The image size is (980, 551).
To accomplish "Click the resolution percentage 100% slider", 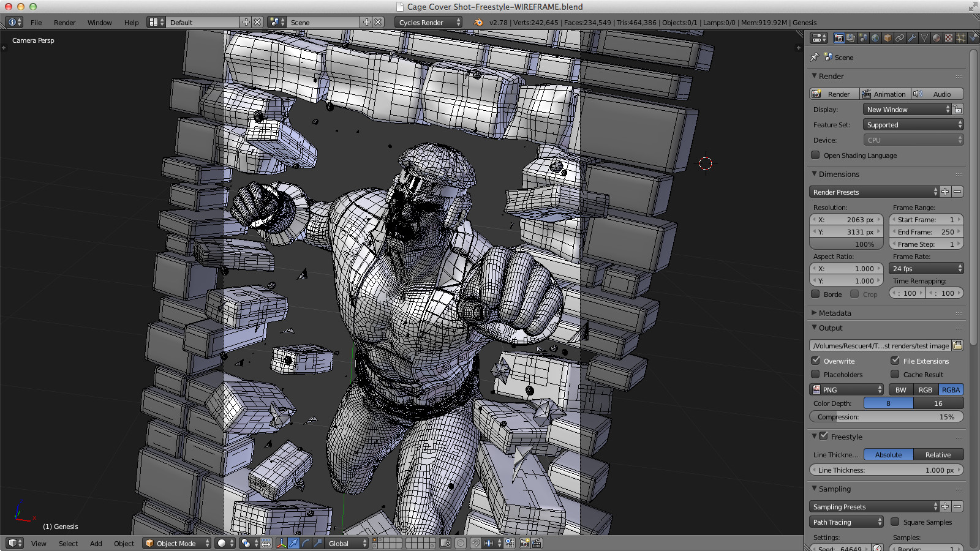I will (x=846, y=244).
